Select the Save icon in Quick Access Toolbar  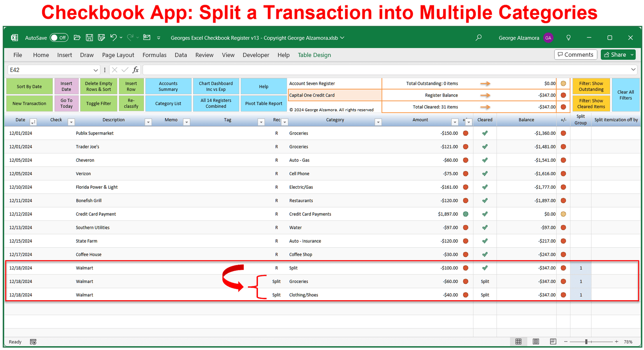[x=89, y=38]
